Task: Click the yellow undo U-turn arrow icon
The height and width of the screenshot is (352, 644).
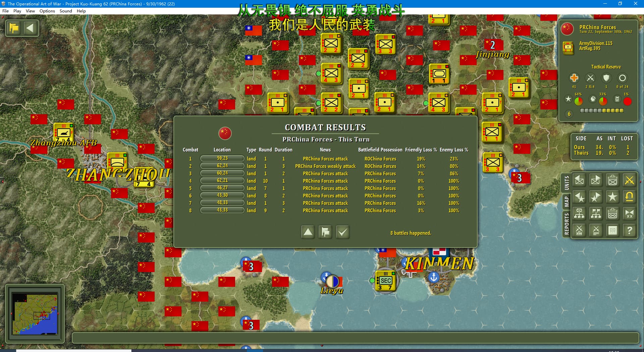Action: click(x=630, y=197)
